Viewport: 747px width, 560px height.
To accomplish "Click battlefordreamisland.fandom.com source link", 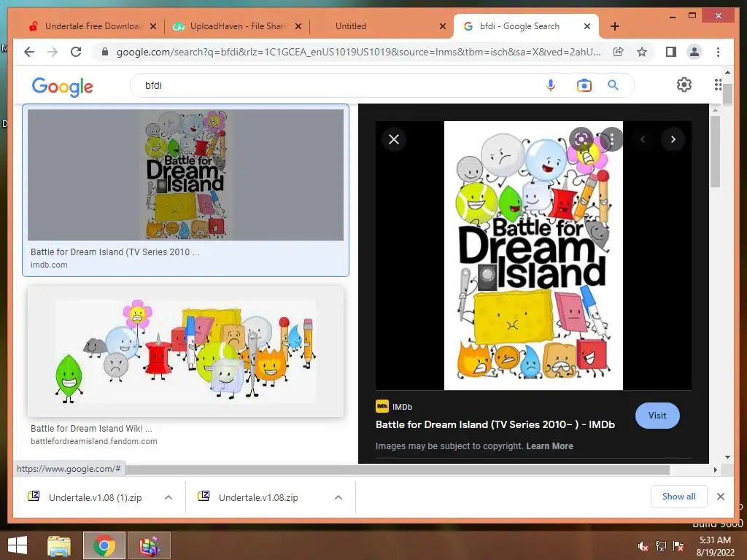I will [94, 441].
